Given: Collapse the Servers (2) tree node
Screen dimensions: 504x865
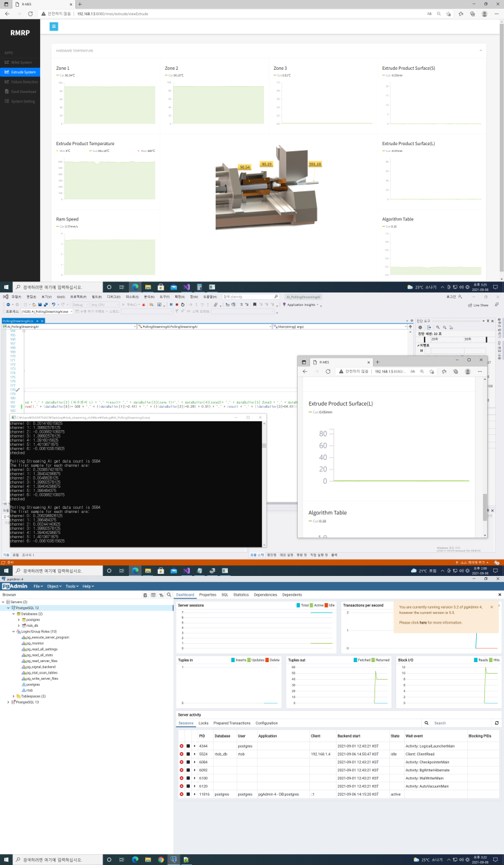Looking at the screenshot, I should [3, 602].
